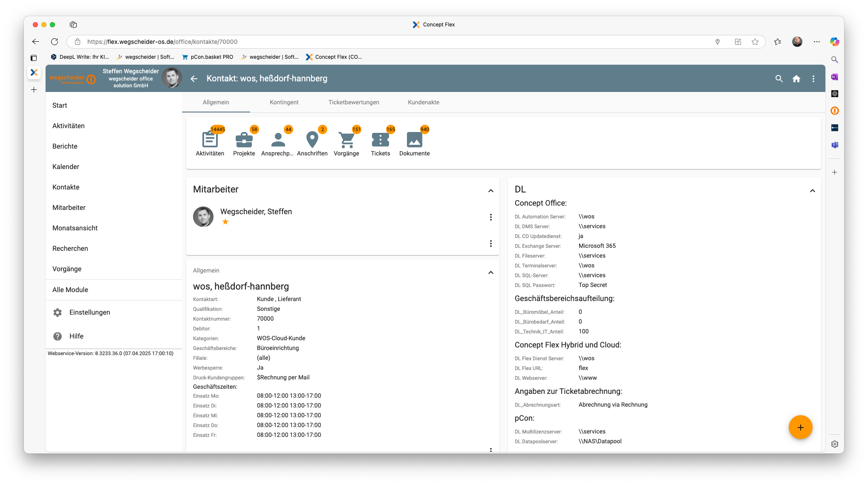Click the add plus in the browser right sidebar
Image resolution: width=868 pixels, height=485 pixels.
coord(835,172)
